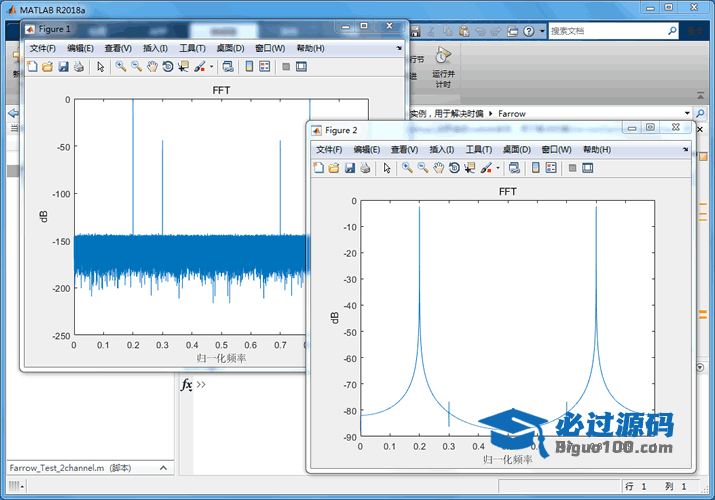Toggle Insert Legend in Figure 2 toolbar

pos(551,168)
